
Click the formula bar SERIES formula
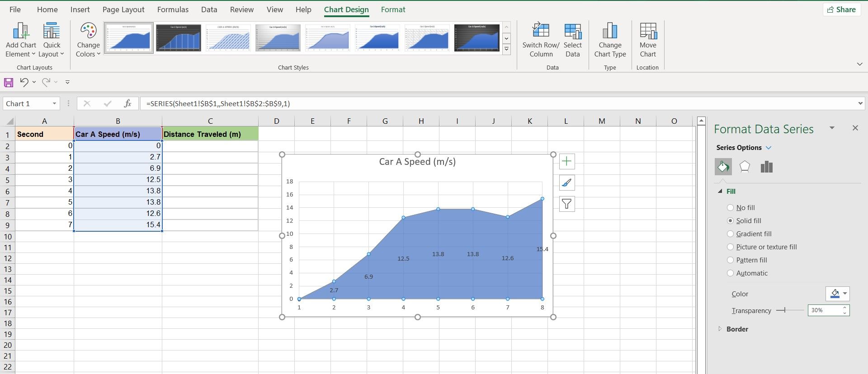pos(218,103)
